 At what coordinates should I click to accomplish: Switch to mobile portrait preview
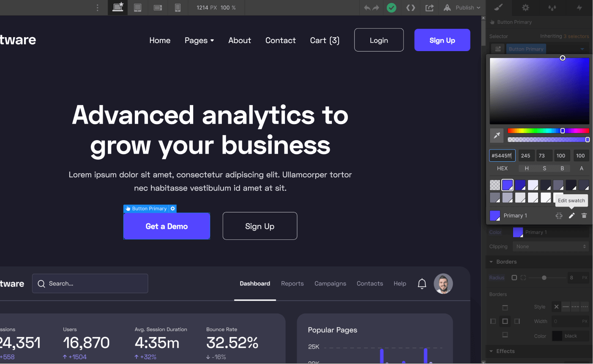[178, 8]
